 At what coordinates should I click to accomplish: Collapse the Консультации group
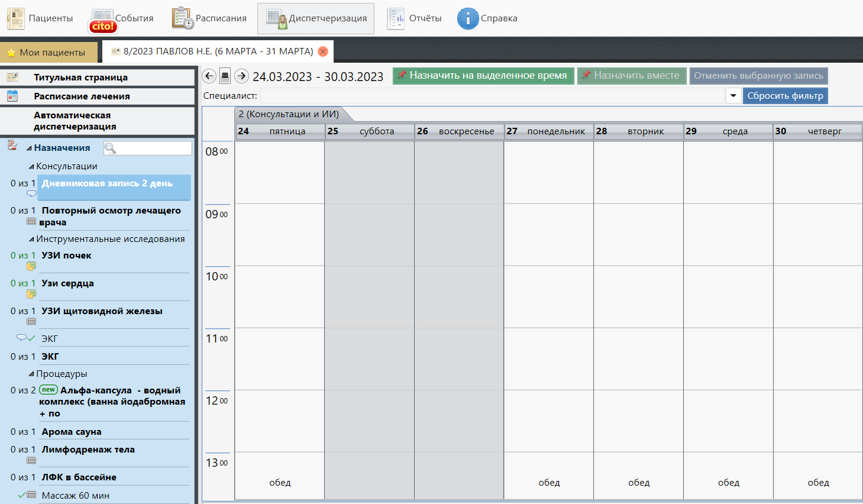tap(31, 167)
